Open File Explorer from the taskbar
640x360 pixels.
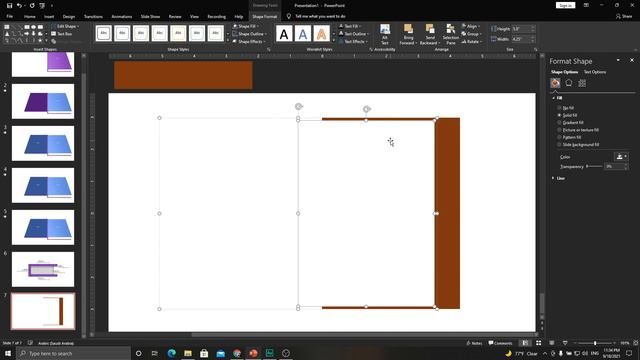coord(188,353)
